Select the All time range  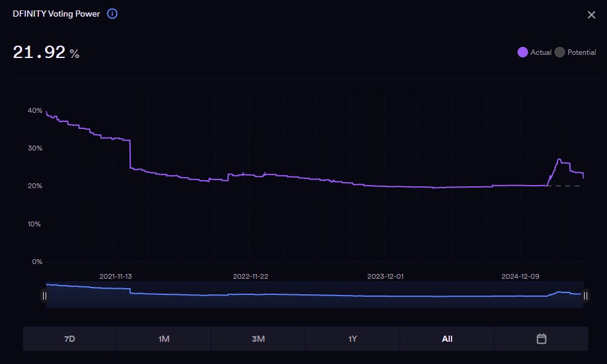(447, 339)
